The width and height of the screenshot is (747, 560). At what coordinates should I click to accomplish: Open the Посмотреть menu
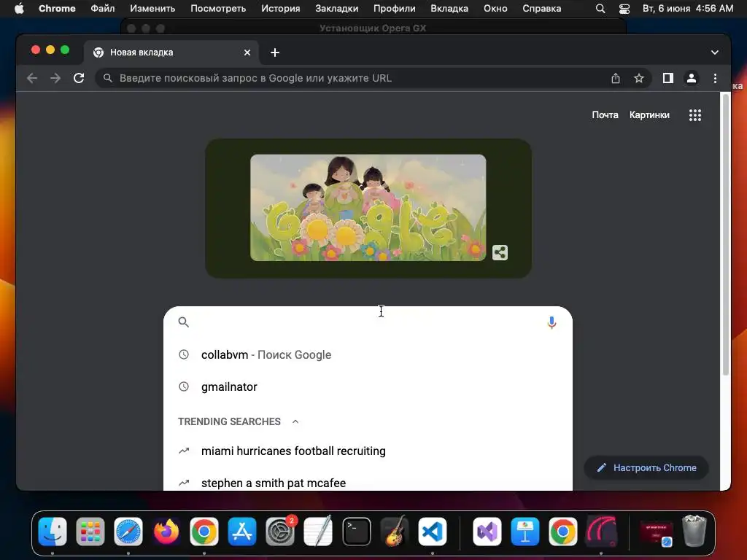pos(218,9)
